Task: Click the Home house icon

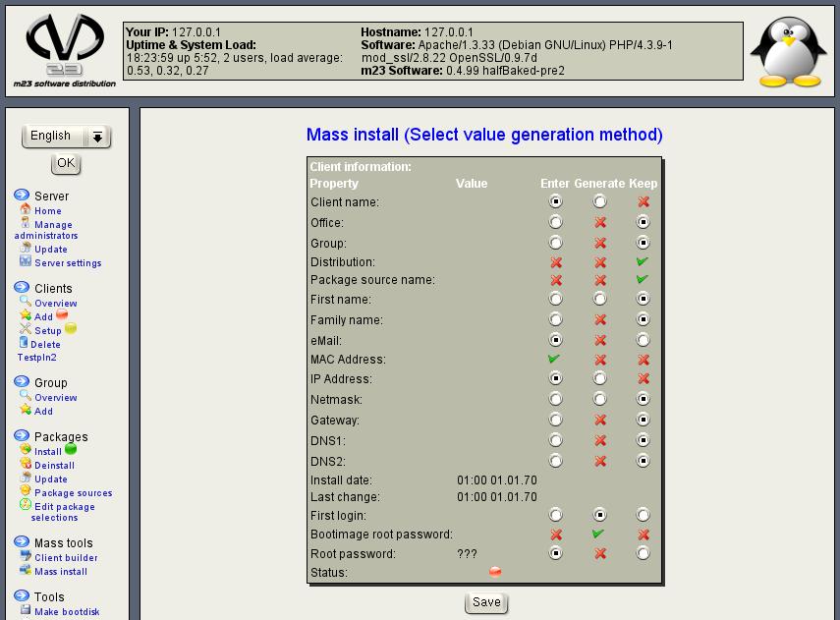Action: pyautogui.click(x=26, y=210)
